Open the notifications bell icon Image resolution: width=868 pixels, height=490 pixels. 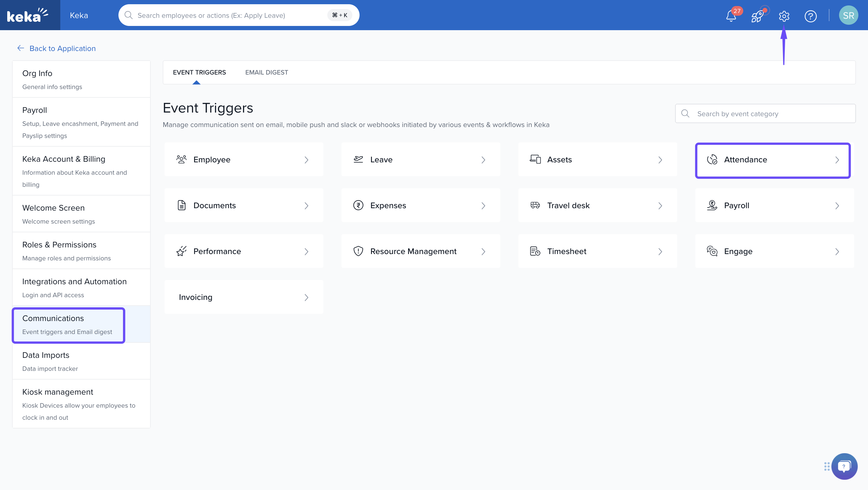pos(731,16)
